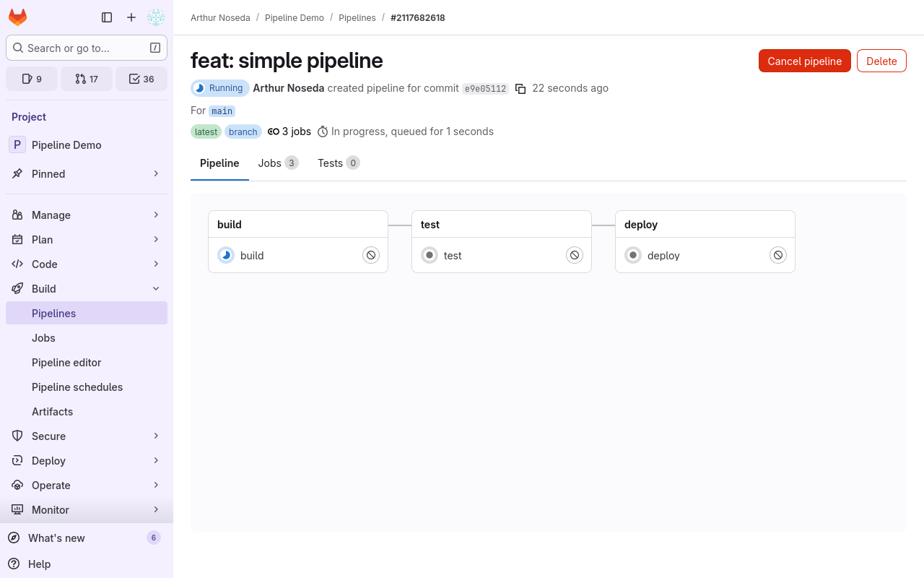Cancel the test job in the pipeline graph
924x578 pixels.
(x=574, y=255)
